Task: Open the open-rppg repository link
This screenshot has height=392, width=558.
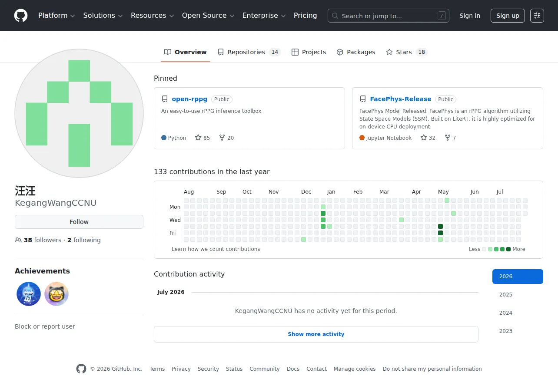Action: tap(189, 99)
